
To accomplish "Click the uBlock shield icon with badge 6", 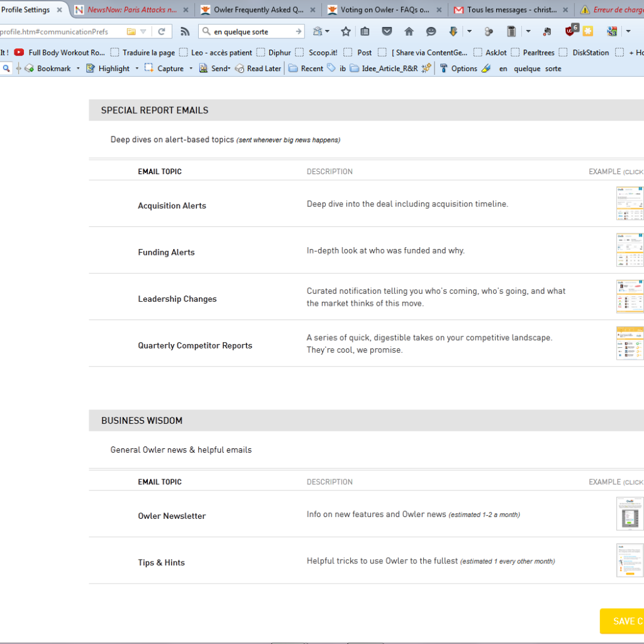I will tap(571, 30).
